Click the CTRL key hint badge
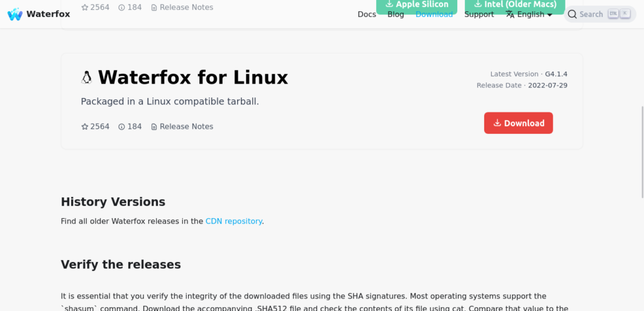This screenshot has height=311, width=644. click(x=613, y=14)
